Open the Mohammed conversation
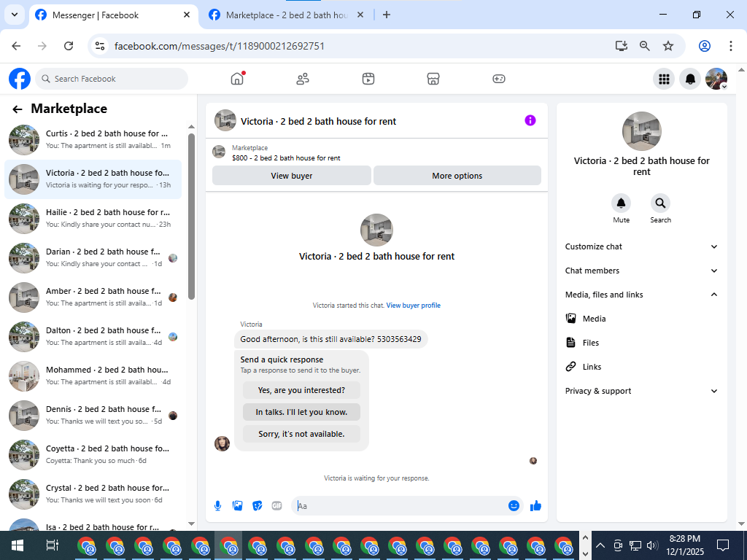747x560 pixels. pyautogui.click(x=93, y=376)
